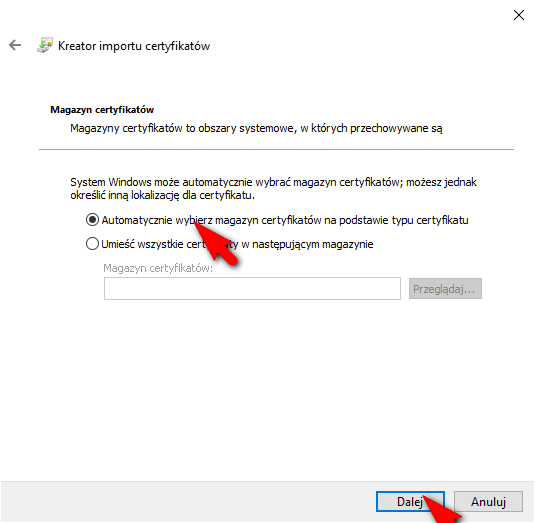Click the 'Magazyn certyfikatów:' field label
535x523 pixels.
click(x=158, y=268)
